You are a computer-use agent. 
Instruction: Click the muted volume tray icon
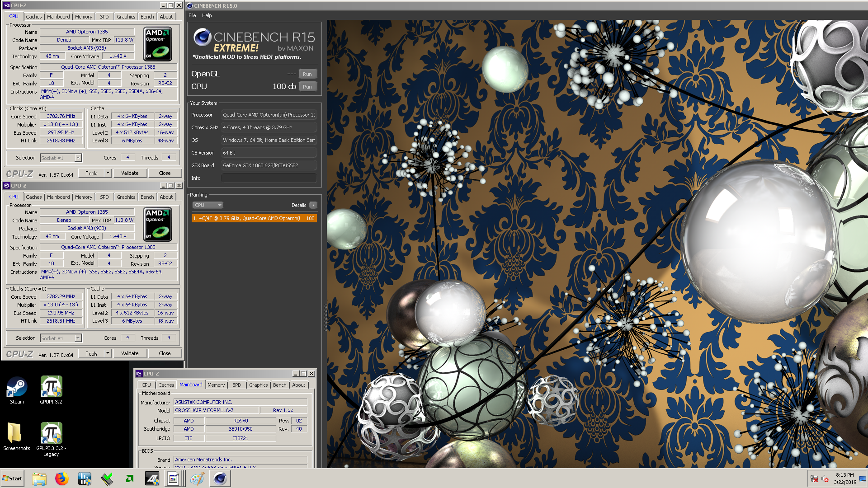(x=825, y=479)
